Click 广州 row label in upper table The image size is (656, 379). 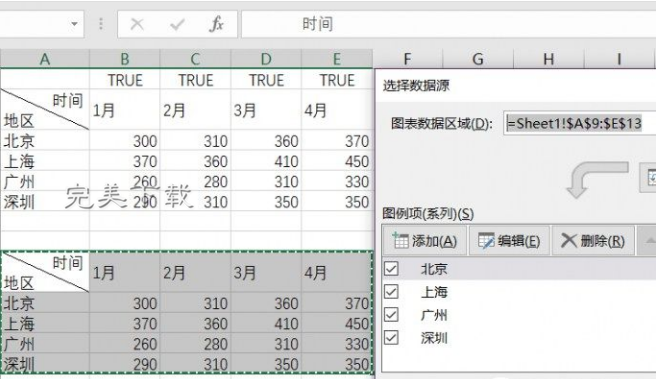[45, 182]
